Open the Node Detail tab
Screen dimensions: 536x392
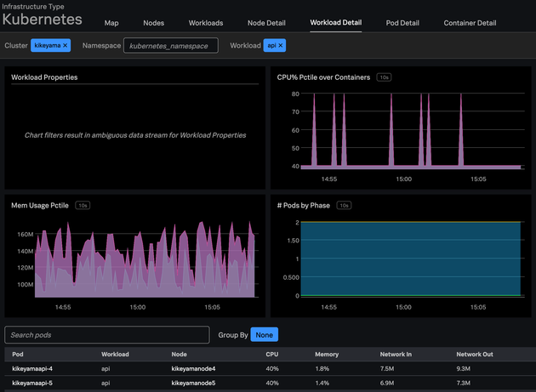click(266, 23)
